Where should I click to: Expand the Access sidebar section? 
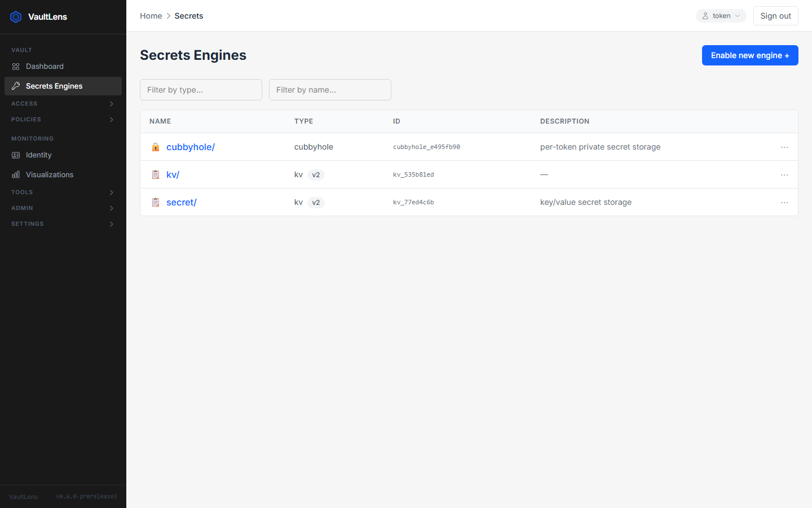(x=63, y=104)
